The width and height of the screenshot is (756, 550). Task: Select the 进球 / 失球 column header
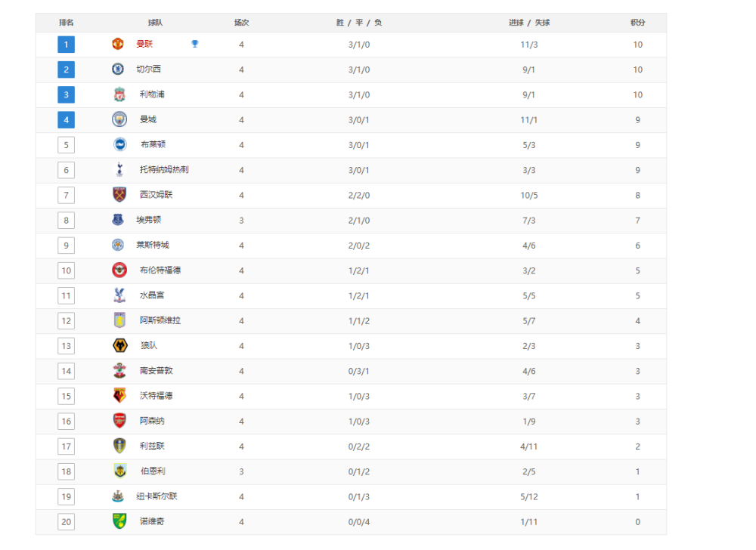pyautogui.click(x=529, y=23)
